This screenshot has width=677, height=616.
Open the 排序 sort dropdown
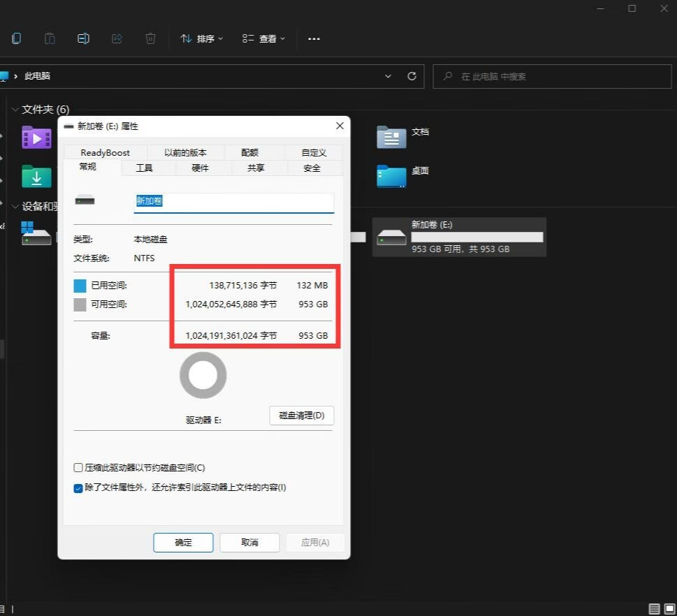[202, 39]
